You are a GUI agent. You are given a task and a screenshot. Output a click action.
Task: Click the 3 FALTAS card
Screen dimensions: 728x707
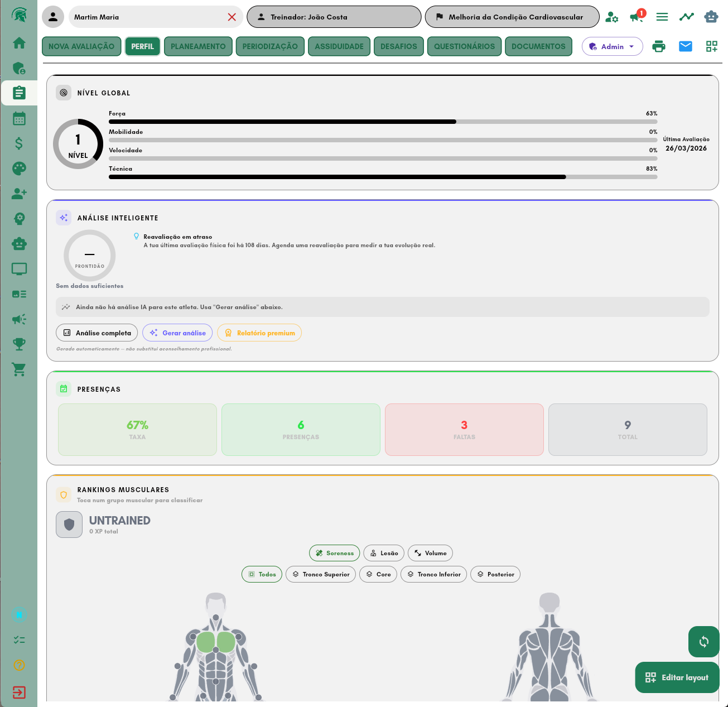click(x=464, y=430)
